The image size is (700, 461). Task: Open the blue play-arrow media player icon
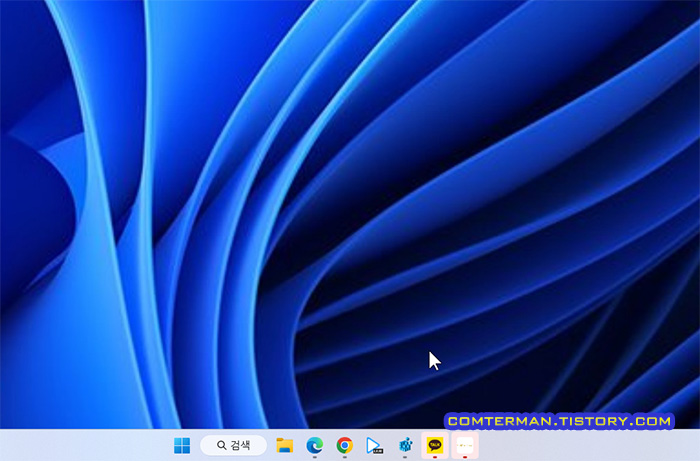(x=374, y=445)
